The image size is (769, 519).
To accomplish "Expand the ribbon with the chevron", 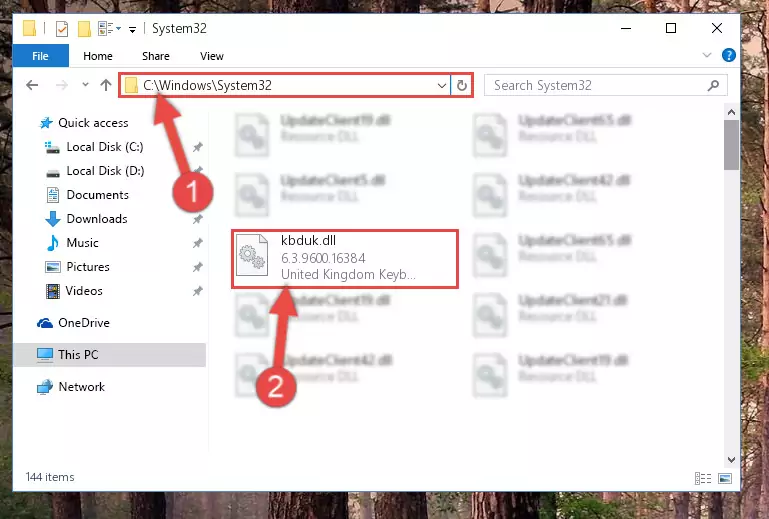I will (x=707, y=55).
